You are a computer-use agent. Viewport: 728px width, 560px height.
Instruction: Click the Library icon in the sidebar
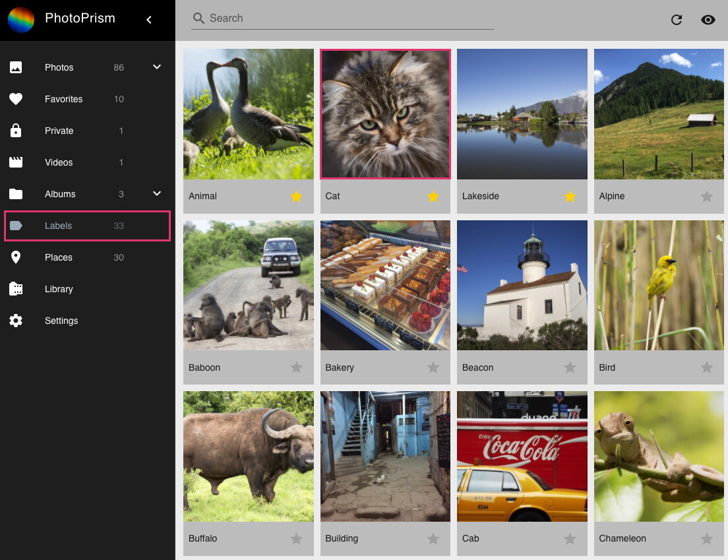coord(16,289)
